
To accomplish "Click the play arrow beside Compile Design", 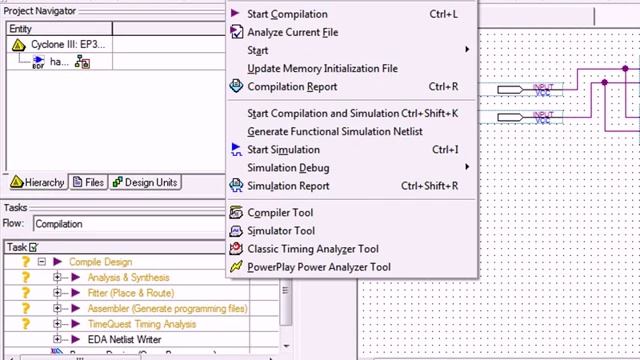I will tap(58, 262).
